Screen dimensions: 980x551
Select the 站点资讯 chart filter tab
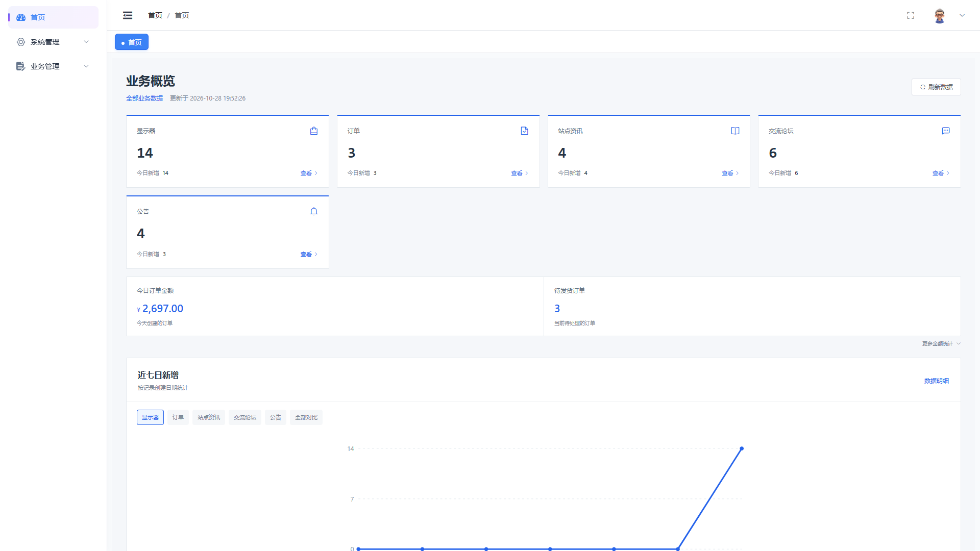click(x=209, y=417)
